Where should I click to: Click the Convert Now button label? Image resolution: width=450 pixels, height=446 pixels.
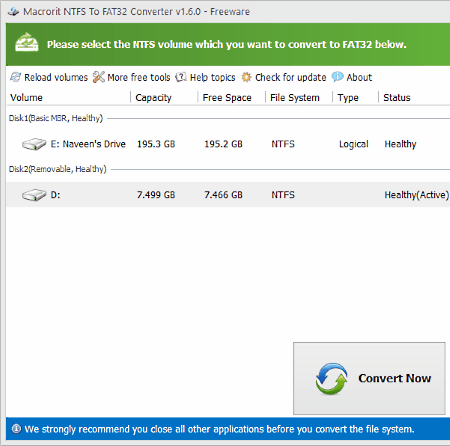[395, 378]
